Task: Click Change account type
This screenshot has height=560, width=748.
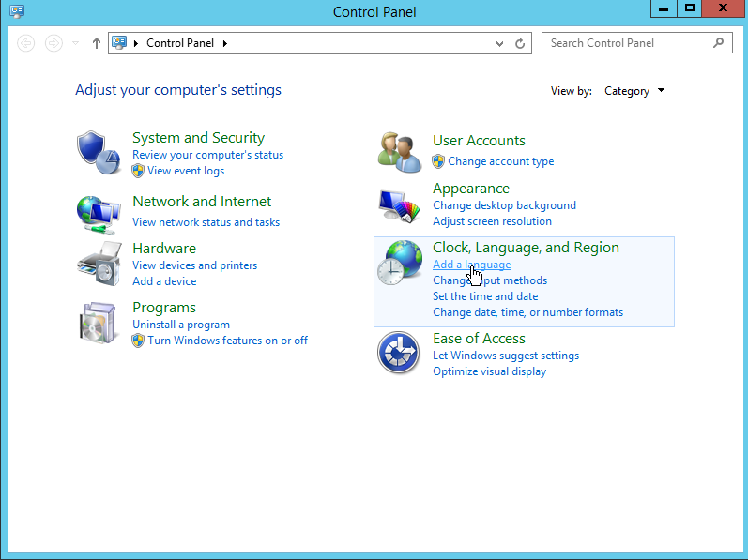Action: pos(500,161)
